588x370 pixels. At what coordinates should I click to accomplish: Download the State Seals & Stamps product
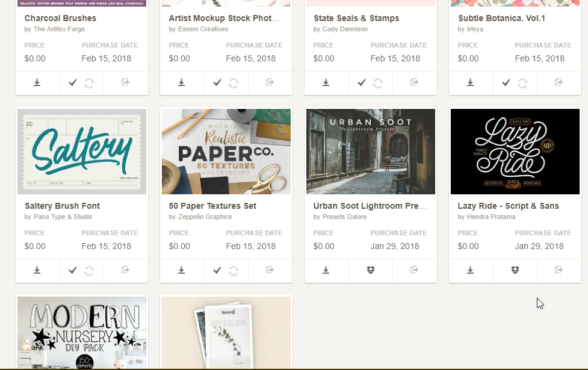(326, 82)
